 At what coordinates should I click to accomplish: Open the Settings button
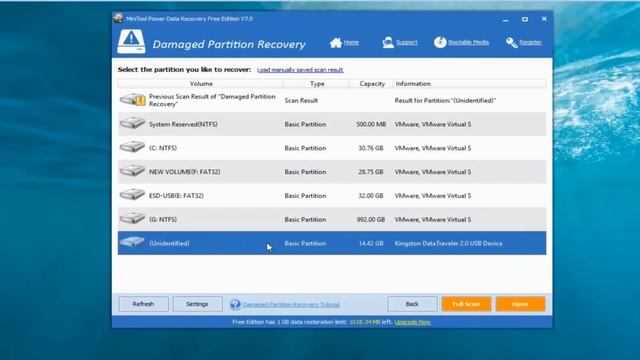(x=197, y=304)
